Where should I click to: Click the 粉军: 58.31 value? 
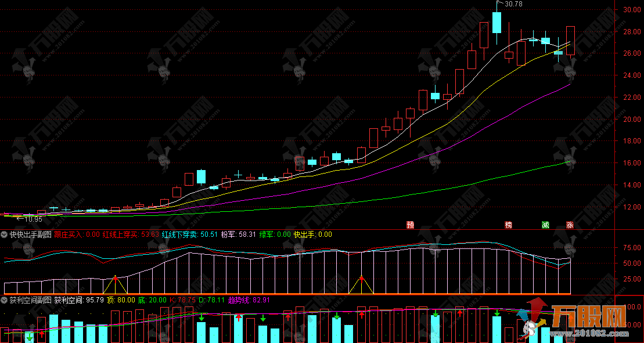[239, 234]
